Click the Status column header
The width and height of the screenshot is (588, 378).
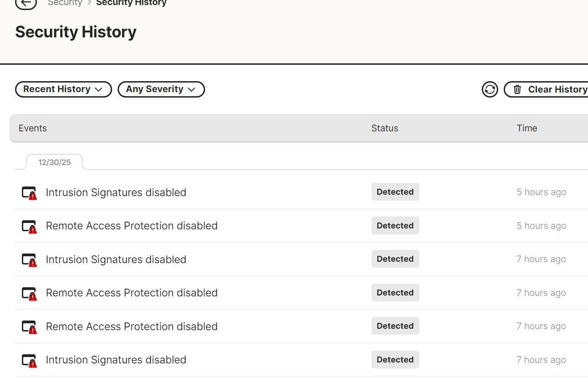[x=385, y=128]
